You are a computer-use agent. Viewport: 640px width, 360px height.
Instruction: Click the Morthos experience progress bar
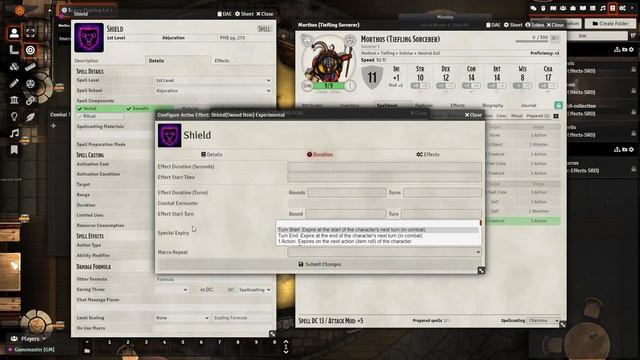532,42
